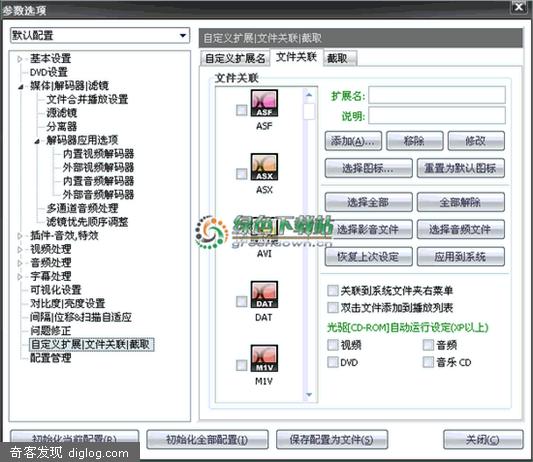Click the 修改 button
The image size is (533, 462).
click(476, 141)
